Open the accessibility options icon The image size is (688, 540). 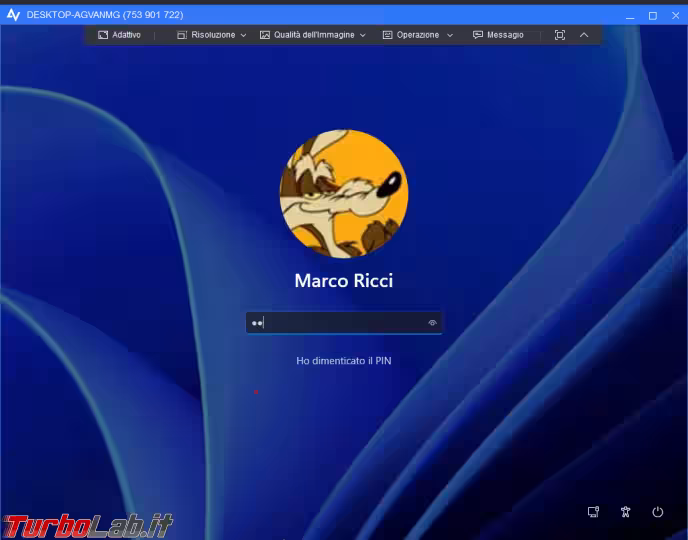coord(626,512)
